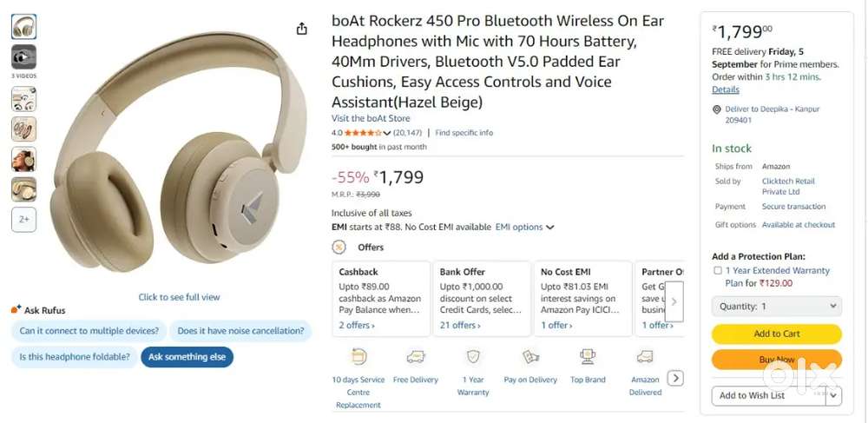Open the star rating breakdown chevron
868x423 pixels.
(386, 133)
